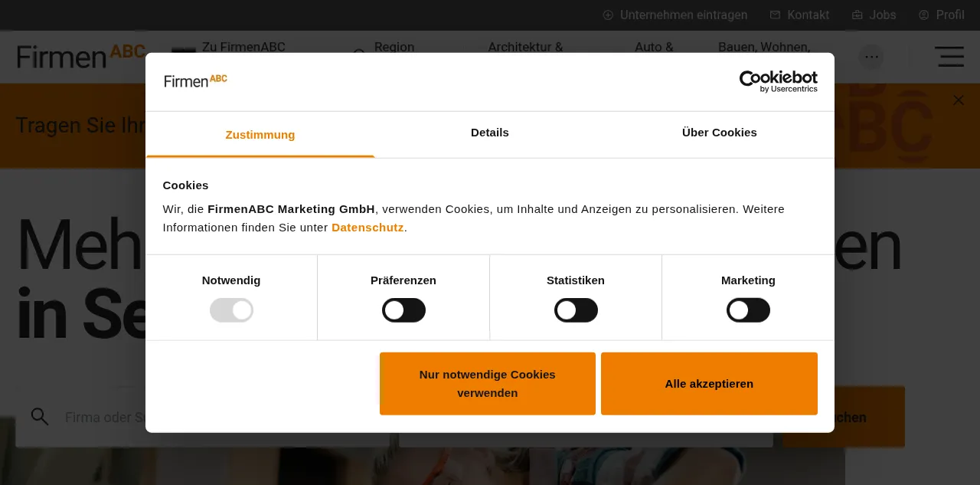Open the Jobs link

pyautogui.click(x=883, y=15)
